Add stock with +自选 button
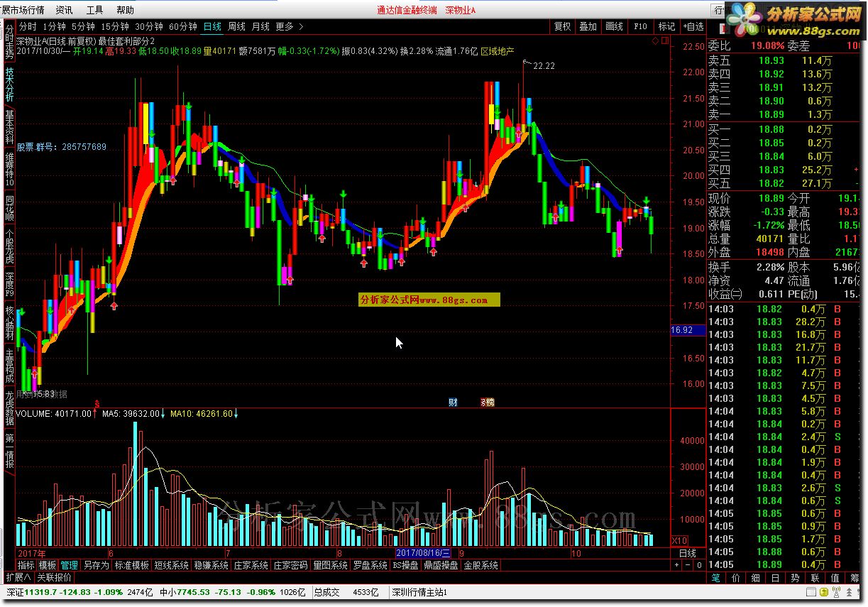Viewport: 868px width, 607px height. [x=693, y=26]
